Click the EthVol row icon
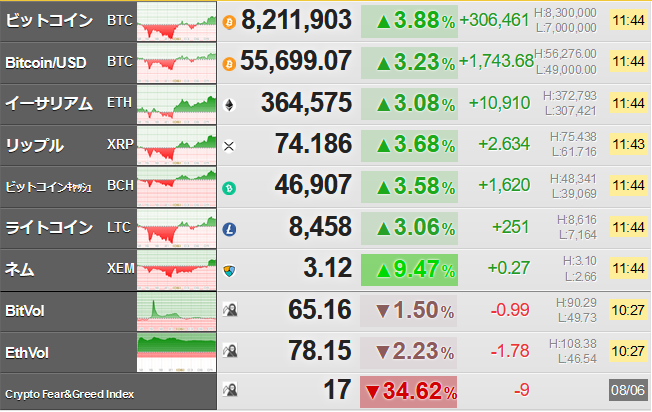The image size is (652, 412). click(x=230, y=351)
